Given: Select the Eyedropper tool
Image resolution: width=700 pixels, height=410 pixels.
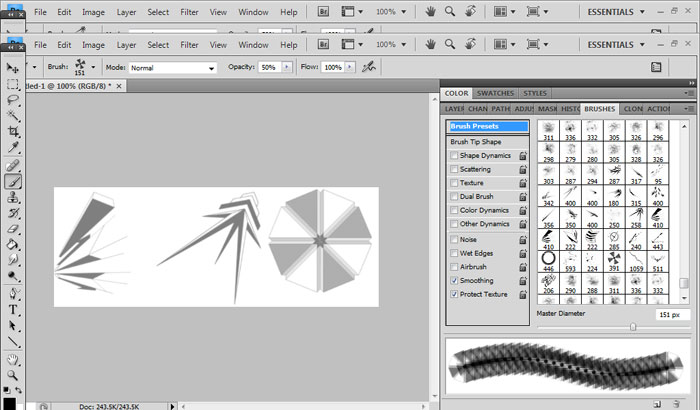Looking at the screenshot, I should tap(13, 147).
